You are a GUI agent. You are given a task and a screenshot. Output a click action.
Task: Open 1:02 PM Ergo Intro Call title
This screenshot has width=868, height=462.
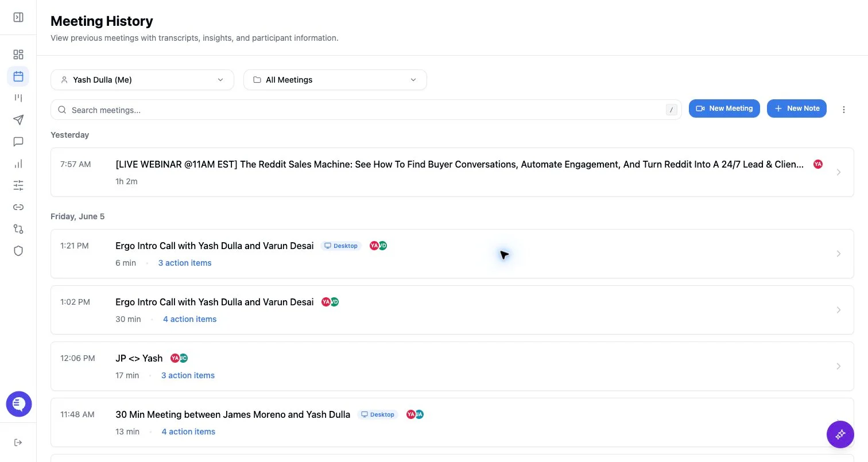pos(215,302)
